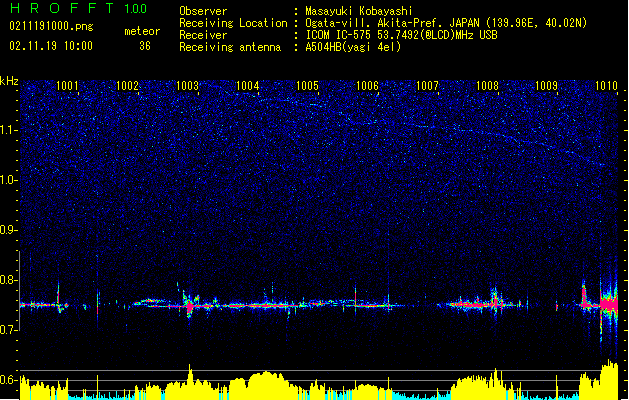Image resolution: width=629 pixels, height=400 pixels.
Task: Click time marker 1010
Action: [606, 86]
